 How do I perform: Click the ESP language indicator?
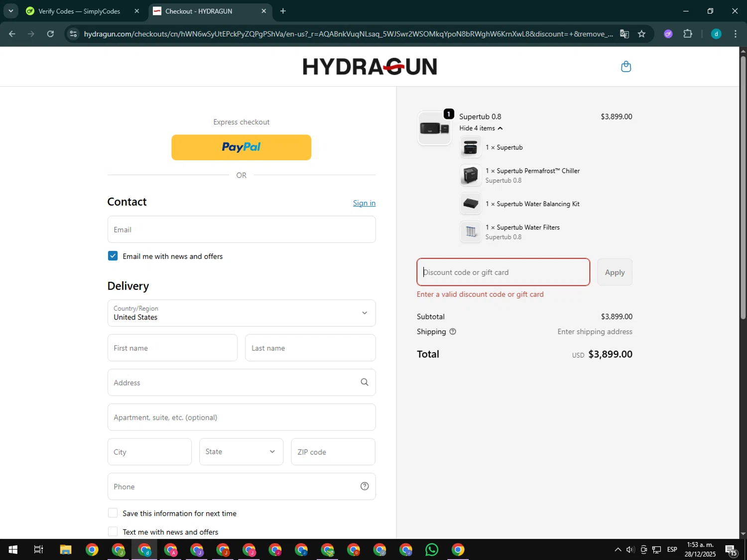tap(672, 550)
